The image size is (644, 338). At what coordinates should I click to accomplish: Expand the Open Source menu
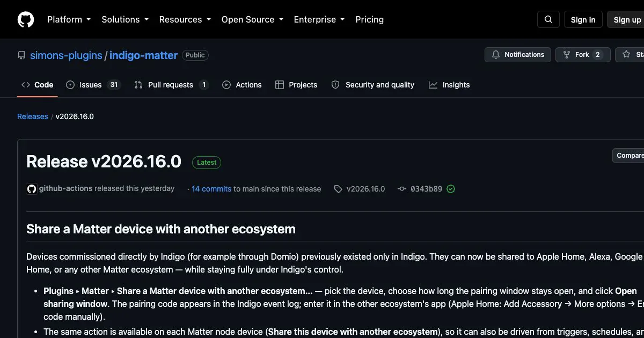pyautogui.click(x=252, y=19)
